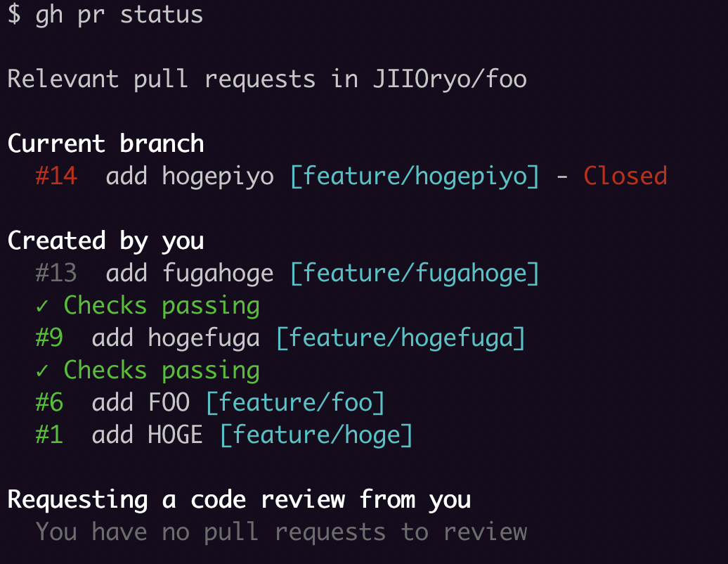Click the 'add fugahoge' pull request title
The width and height of the screenshot is (728, 564).
(x=190, y=273)
